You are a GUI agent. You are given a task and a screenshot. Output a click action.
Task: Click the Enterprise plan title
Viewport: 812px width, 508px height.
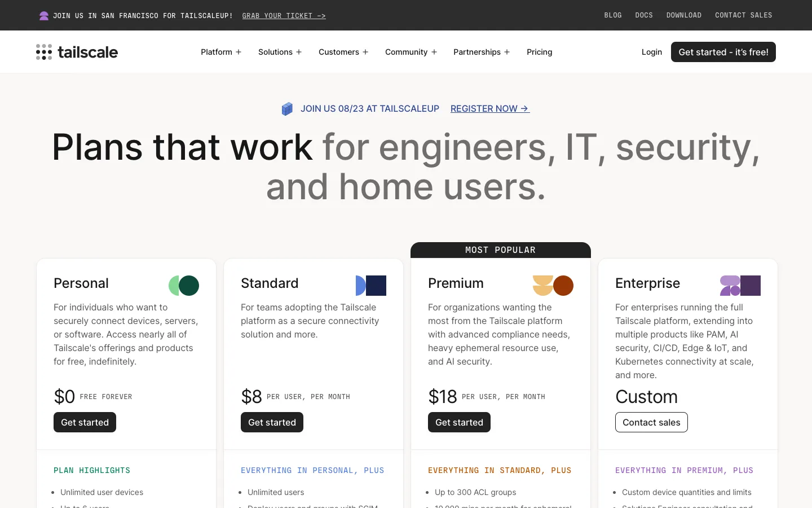(x=647, y=283)
